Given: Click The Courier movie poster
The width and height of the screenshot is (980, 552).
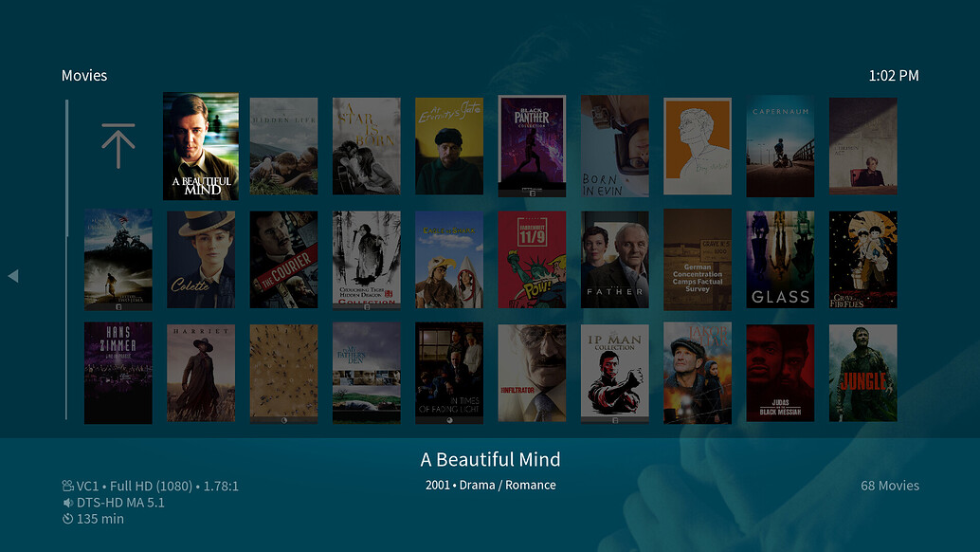Looking at the screenshot, I should (x=283, y=259).
